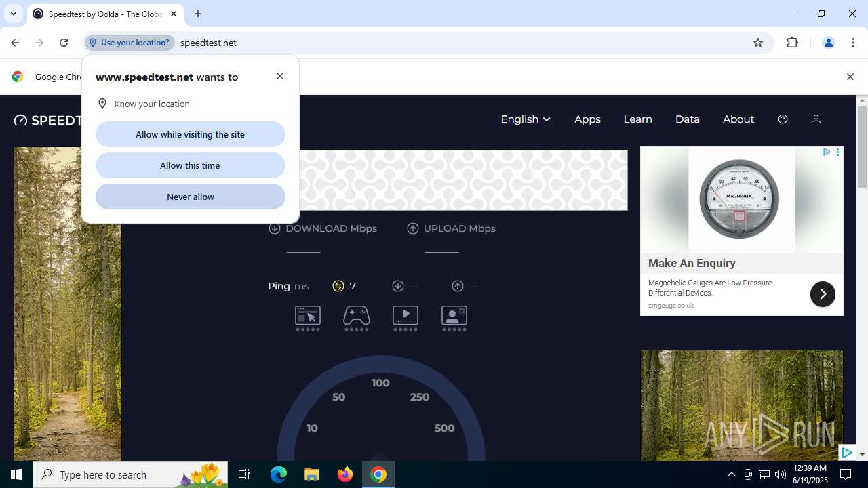
Task: Go back to previous page
Action: [15, 43]
